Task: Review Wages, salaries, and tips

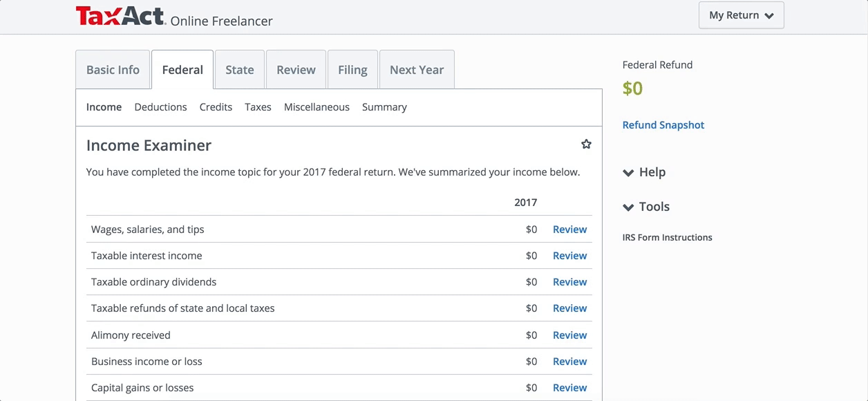Action: (x=569, y=230)
